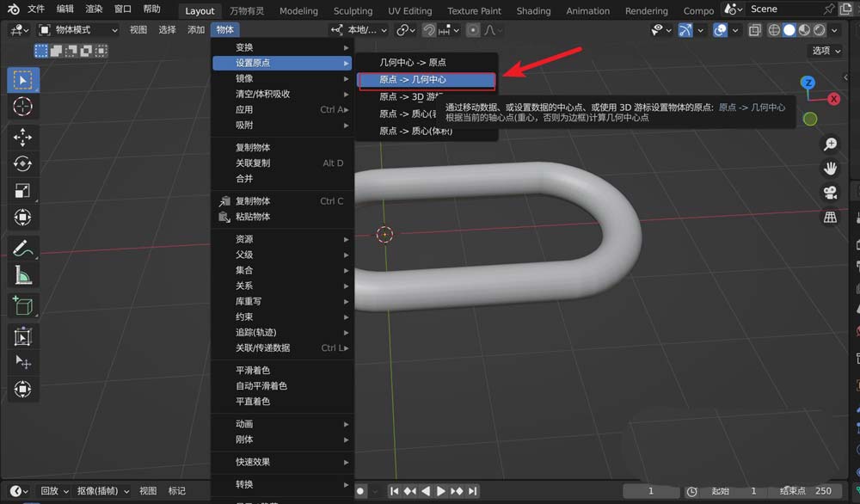Open the snapping options dropdown
Screen dimensions: 860x504
tap(456, 30)
